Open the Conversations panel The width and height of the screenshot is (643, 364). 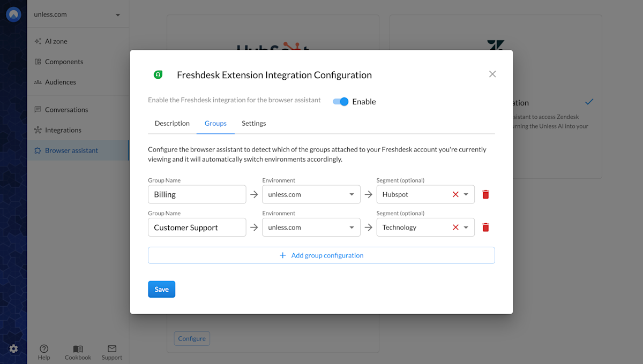66,109
